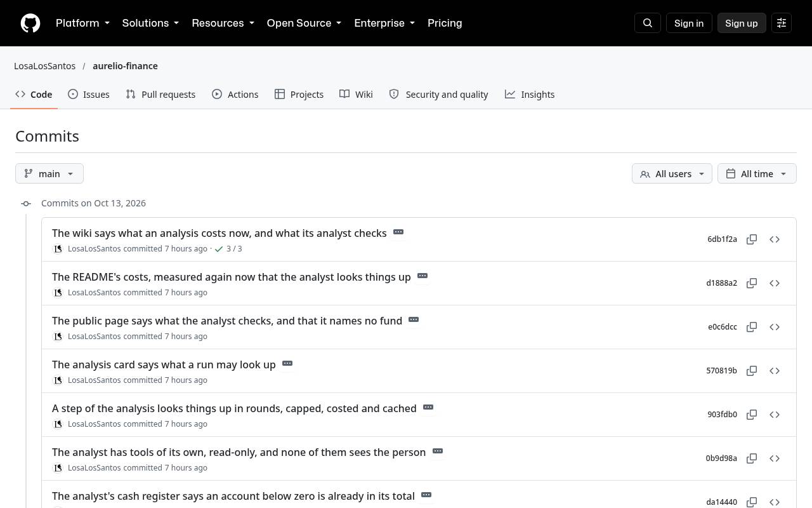Open the Actions tab
The width and height of the screenshot is (812, 508).
pyautogui.click(x=235, y=94)
